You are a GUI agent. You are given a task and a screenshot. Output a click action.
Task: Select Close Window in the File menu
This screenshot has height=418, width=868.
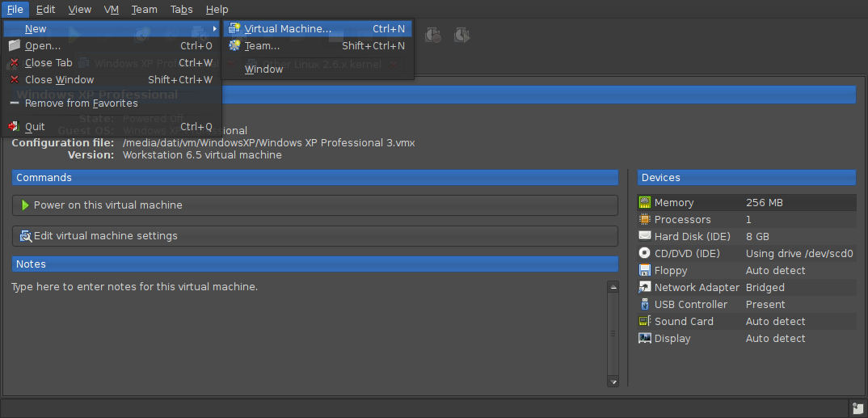112,80
